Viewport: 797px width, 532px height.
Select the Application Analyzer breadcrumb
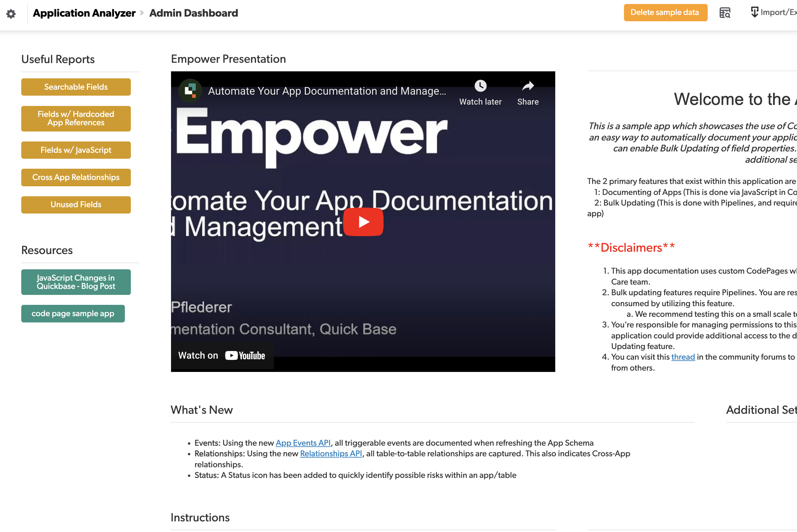click(84, 13)
